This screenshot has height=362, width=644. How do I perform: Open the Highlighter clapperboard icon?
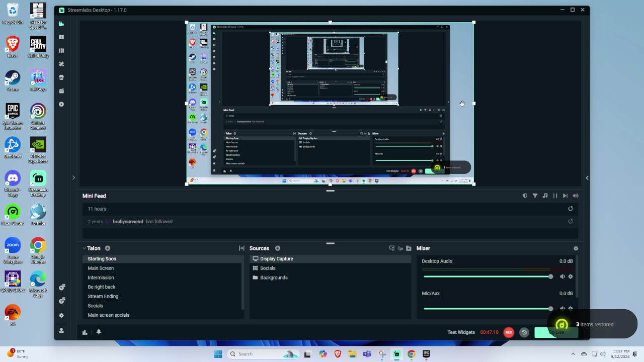(x=61, y=91)
